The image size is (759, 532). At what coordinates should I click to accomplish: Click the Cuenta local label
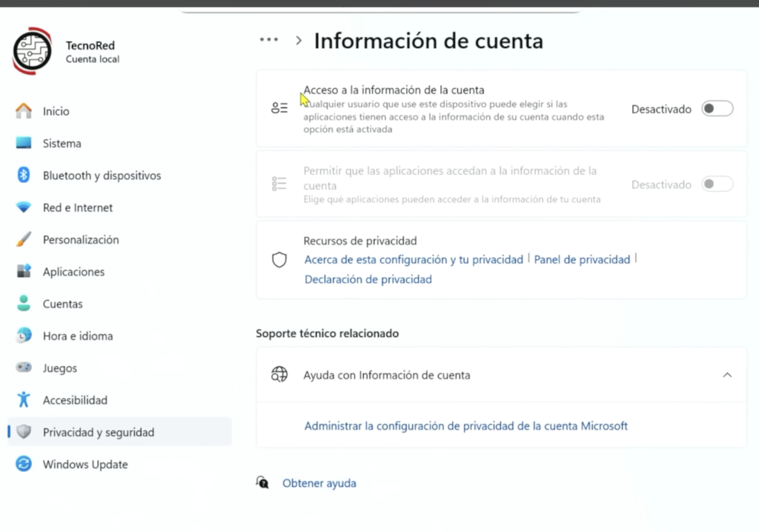pyautogui.click(x=93, y=59)
